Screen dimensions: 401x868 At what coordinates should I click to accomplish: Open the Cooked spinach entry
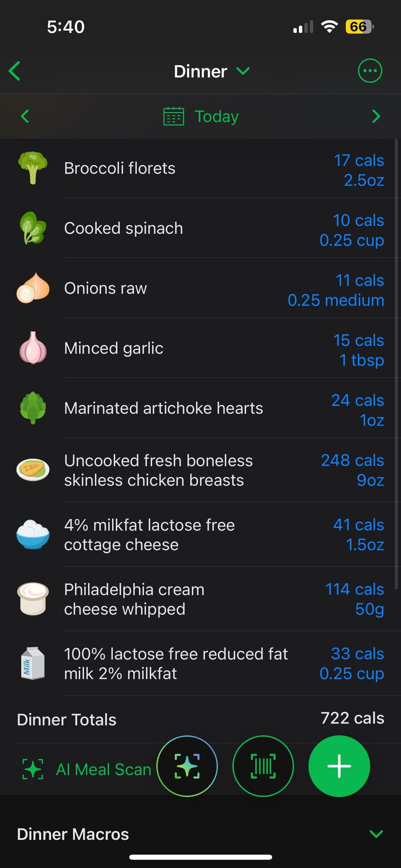click(124, 228)
